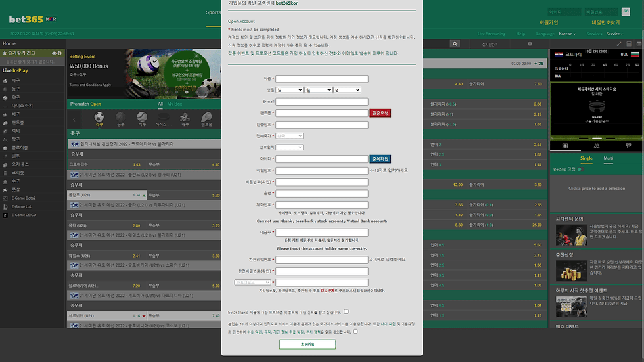
Task: Click the E-mail input field
Action: [x=321, y=101]
